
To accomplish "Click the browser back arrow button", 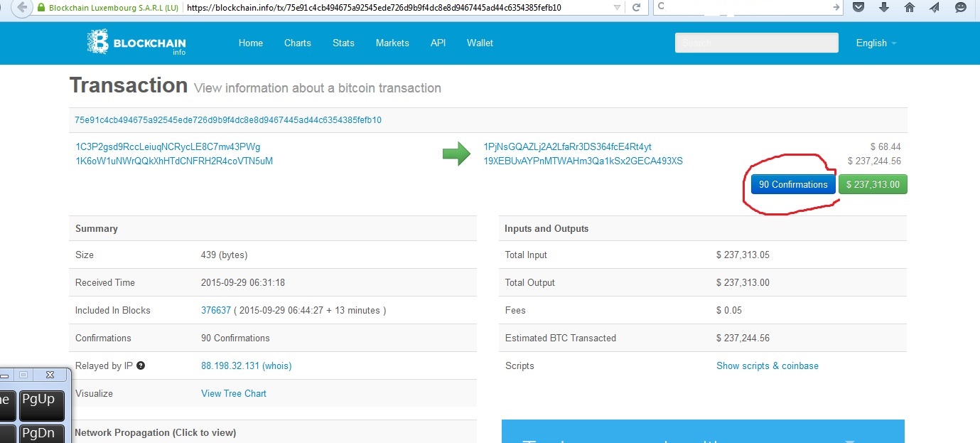I will coord(22,8).
